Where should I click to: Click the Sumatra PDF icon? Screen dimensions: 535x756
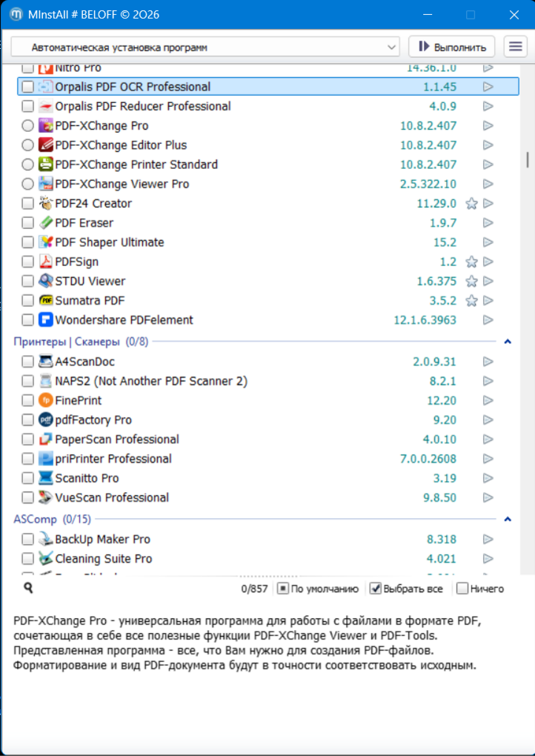[46, 300]
